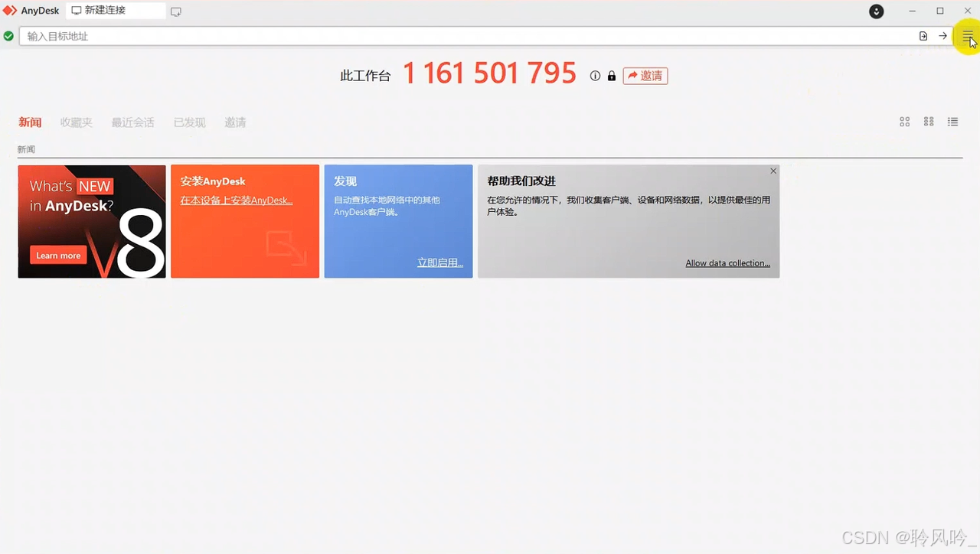Click the green connection status icon
Screen dimensions: 980x554
8,36
